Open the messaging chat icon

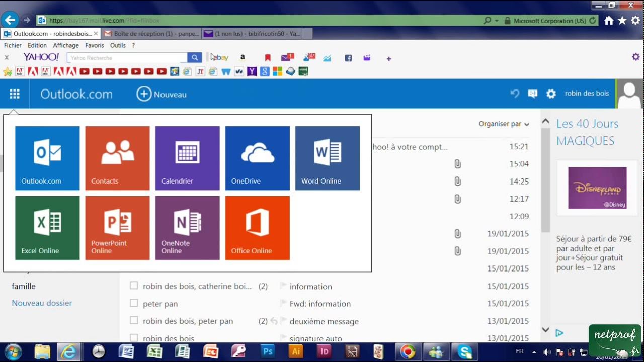pos(532,94)
